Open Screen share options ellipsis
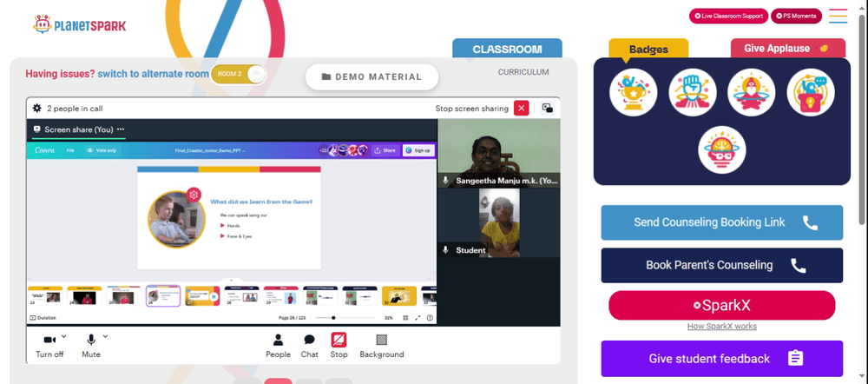The width and height of the screenshot is (868, 384). pyautogui.click(x=121, y=129)
